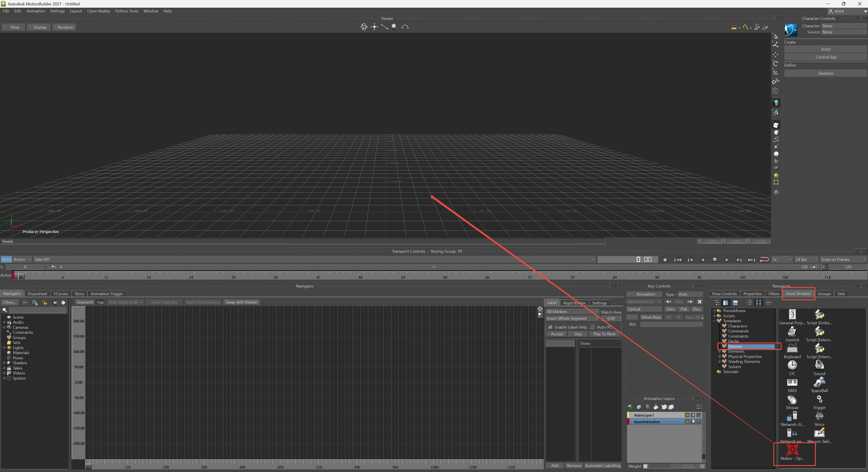Select the Mouse device icon
The width and height of the screenshot is (868, 472).
pos(792,399)
